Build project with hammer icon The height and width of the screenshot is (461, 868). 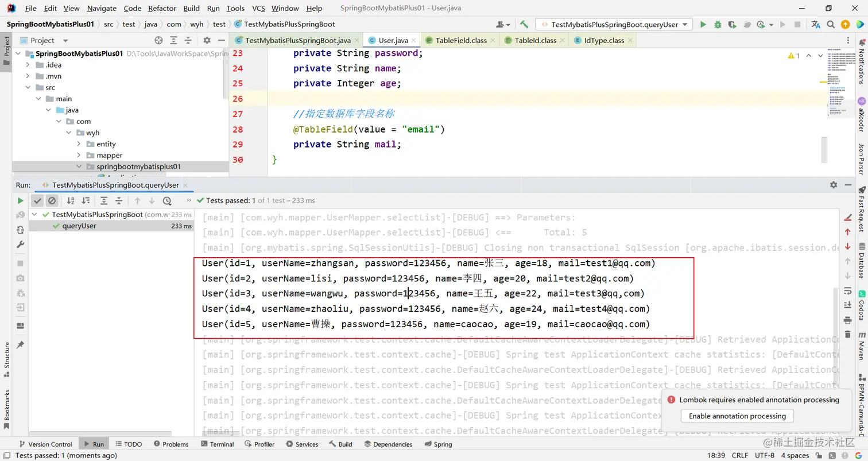(524, 24)
